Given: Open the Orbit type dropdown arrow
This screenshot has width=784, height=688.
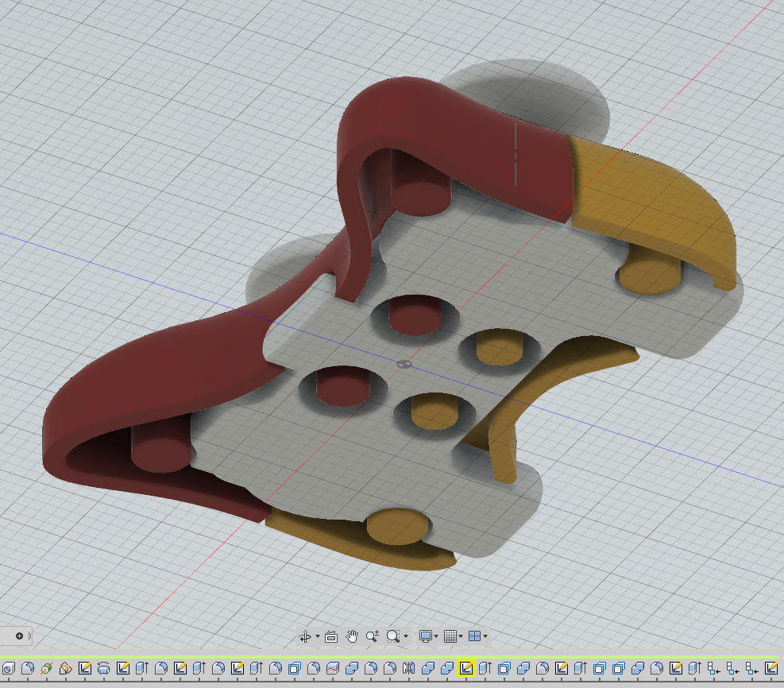Looking at the screenshot, I should tap(318, 636).
